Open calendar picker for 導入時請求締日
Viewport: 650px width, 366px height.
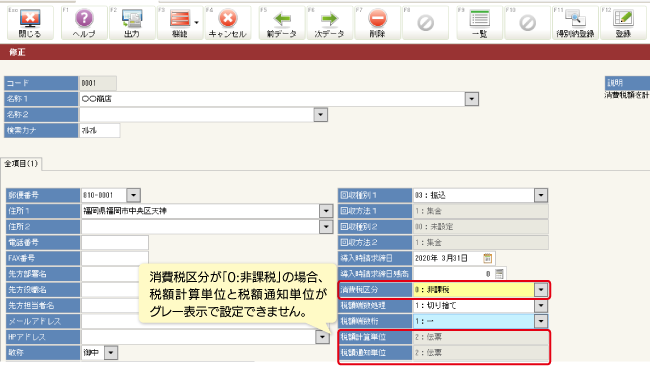[488, 258]
